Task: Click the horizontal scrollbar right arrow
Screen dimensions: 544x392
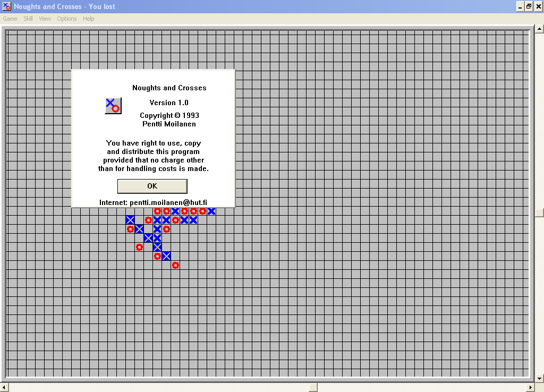Action: [530, 387]
